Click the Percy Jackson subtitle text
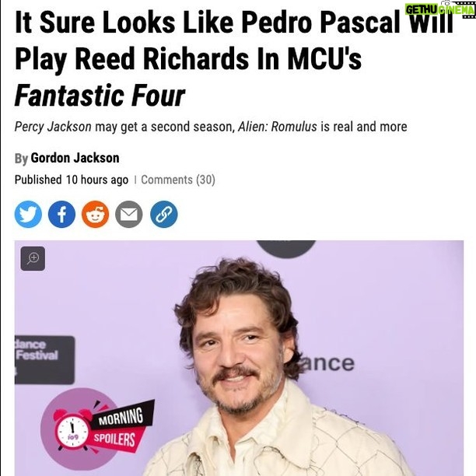This screenshot has height=476, width=476. point(53,127)
